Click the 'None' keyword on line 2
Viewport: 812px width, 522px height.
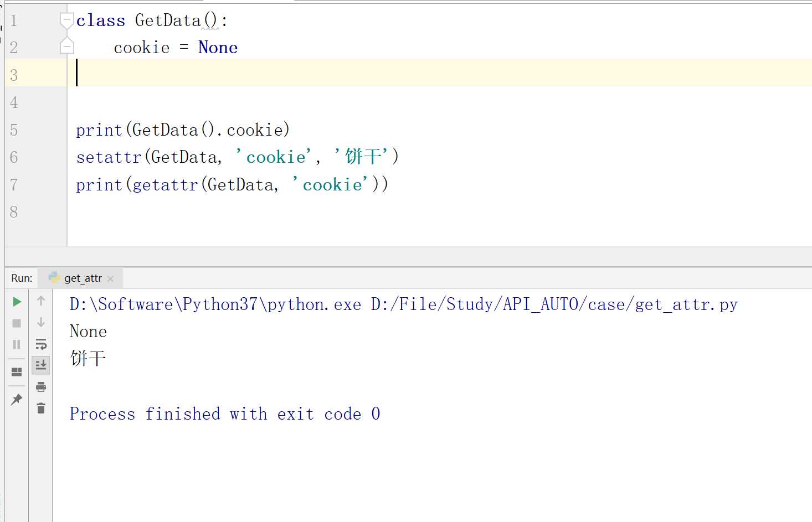click(x=218, y=48)
